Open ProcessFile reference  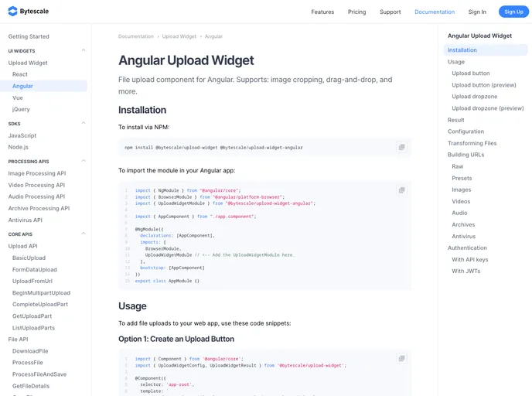[x=28, y=363]
